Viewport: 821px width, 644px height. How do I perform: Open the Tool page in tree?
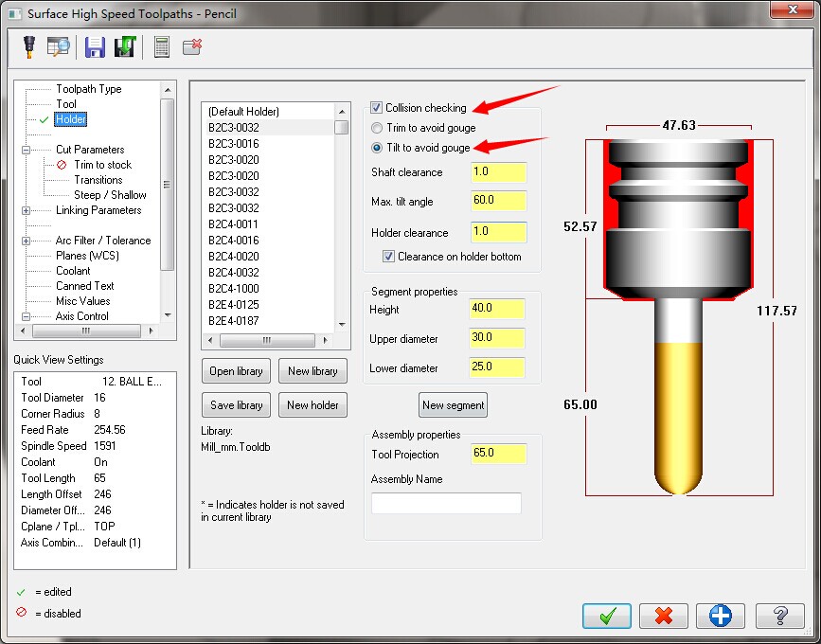66,104
